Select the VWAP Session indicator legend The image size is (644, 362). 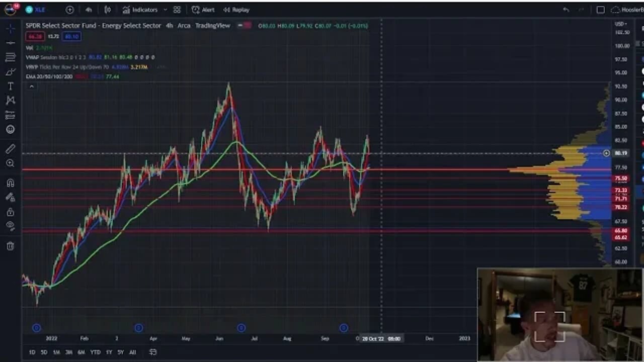tap(90, 57)
